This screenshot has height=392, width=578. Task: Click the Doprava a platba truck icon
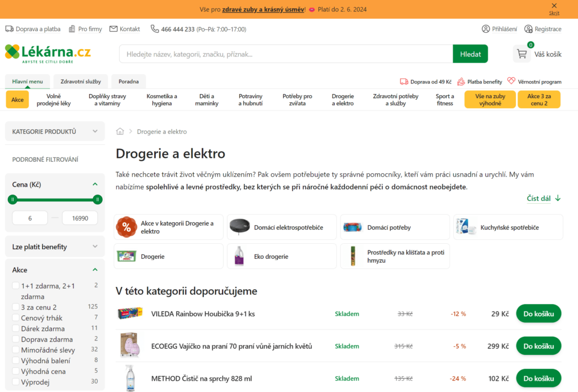[10, 29]
